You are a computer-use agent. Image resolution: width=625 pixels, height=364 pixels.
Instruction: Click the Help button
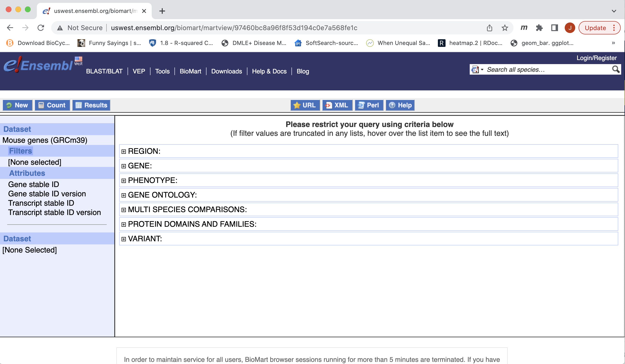point(399,105)
